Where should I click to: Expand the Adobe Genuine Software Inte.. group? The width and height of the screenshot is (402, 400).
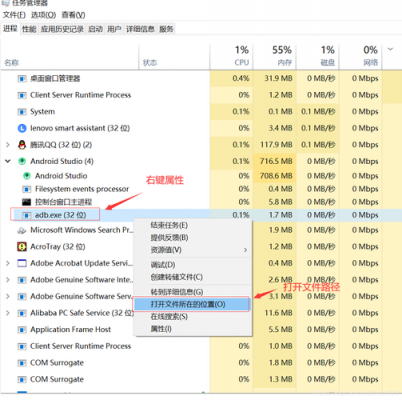pos(8,280)
